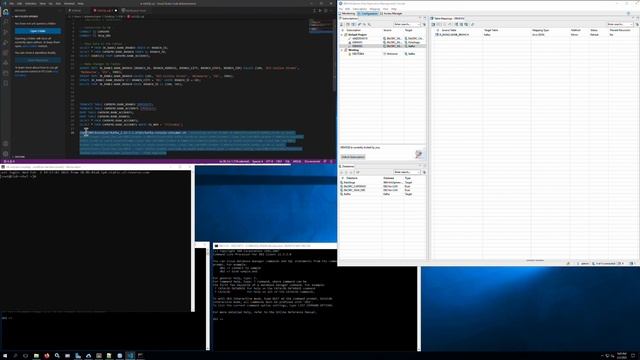Select the Kafka datastore row in Datastores list
The width and height of the screenshot is (640, 360).
click(382, 194)
